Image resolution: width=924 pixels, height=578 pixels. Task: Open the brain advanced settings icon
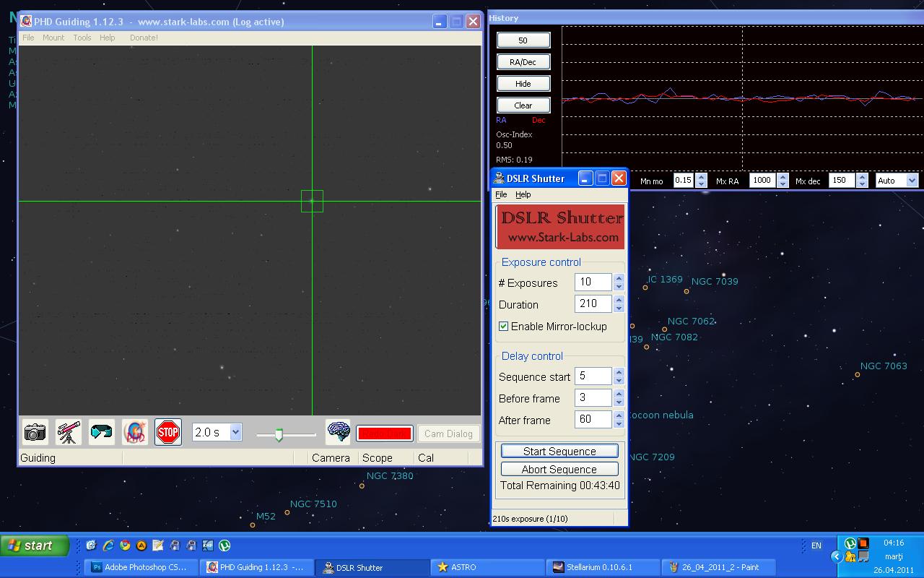click(x=338, y=433)
